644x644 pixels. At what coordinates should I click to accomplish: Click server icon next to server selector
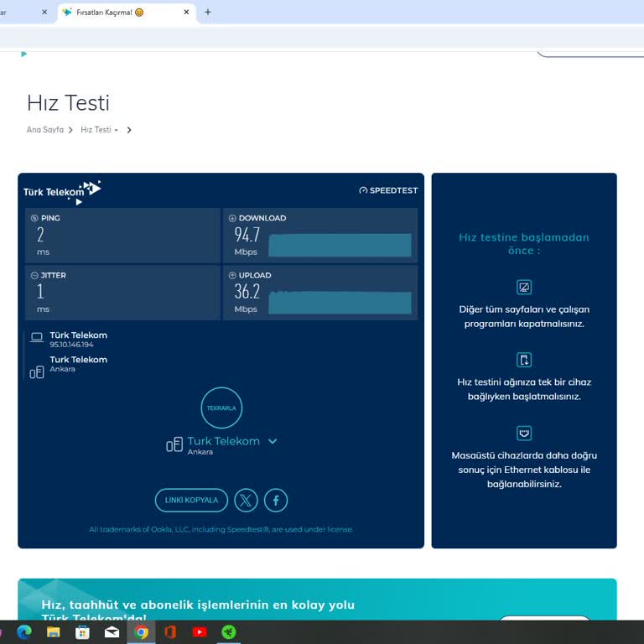pyautogui.click(x=174, y=444)
